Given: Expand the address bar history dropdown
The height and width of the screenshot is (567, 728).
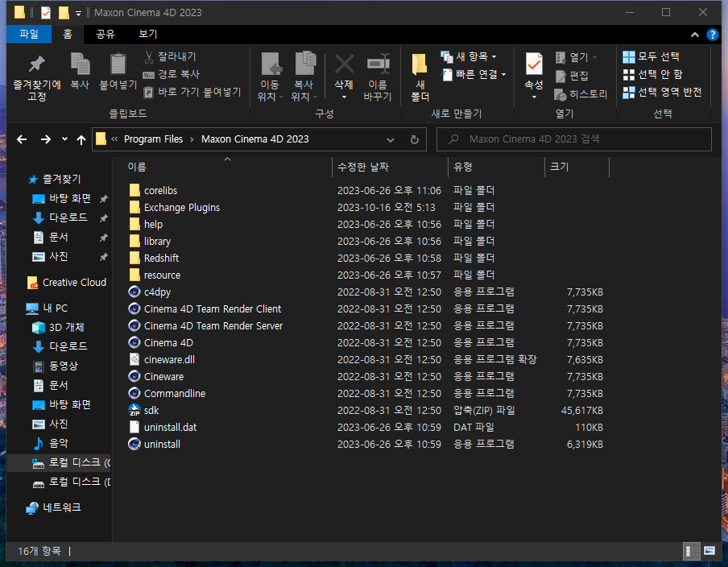Looking at the screenshot, I should 391,139.
